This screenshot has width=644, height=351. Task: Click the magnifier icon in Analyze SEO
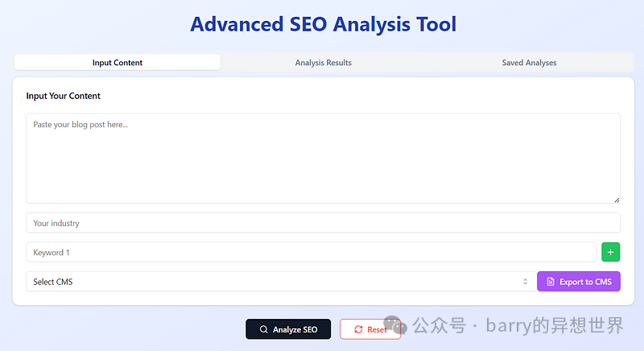tap(263, 329)
